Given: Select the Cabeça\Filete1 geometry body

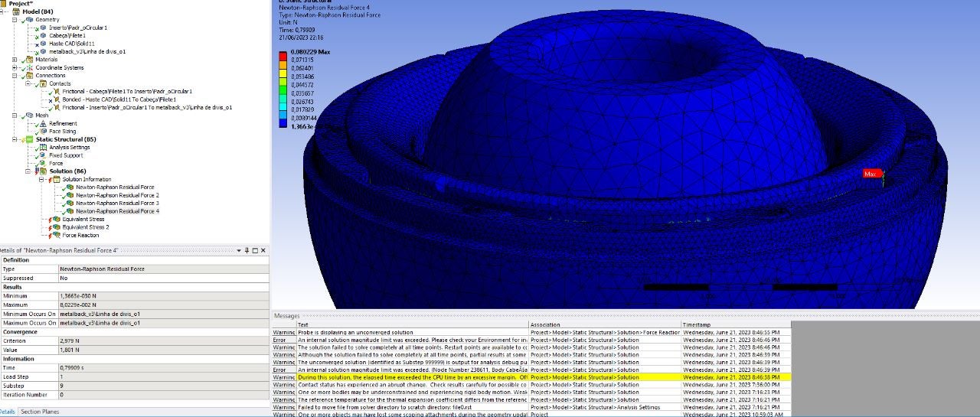Looking at the screenshot, I should [67, 35].
